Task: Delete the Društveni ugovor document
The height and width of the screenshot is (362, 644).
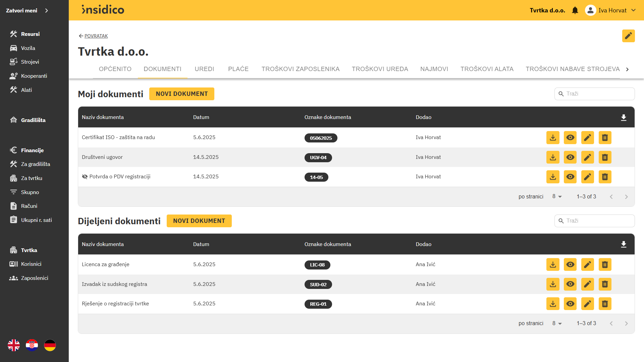Action: tap(605, 157)
